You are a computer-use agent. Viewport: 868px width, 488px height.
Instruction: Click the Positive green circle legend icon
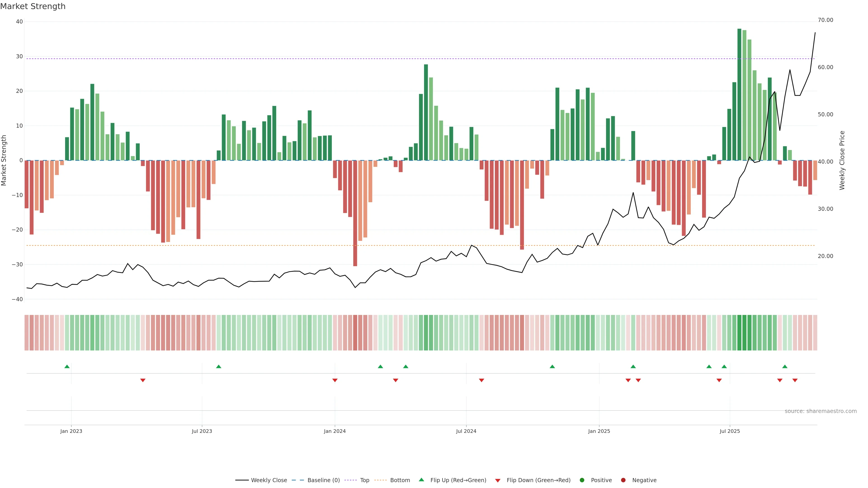(582, 480)
